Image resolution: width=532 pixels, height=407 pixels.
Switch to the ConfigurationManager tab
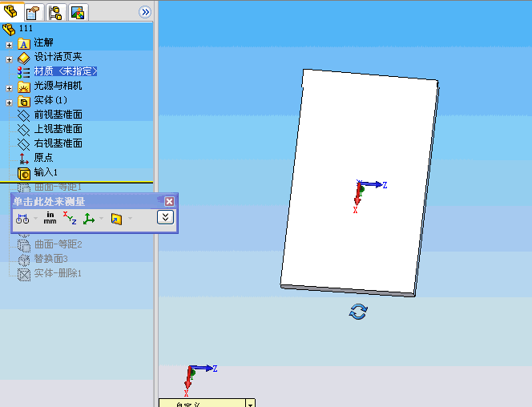[55, 13]
